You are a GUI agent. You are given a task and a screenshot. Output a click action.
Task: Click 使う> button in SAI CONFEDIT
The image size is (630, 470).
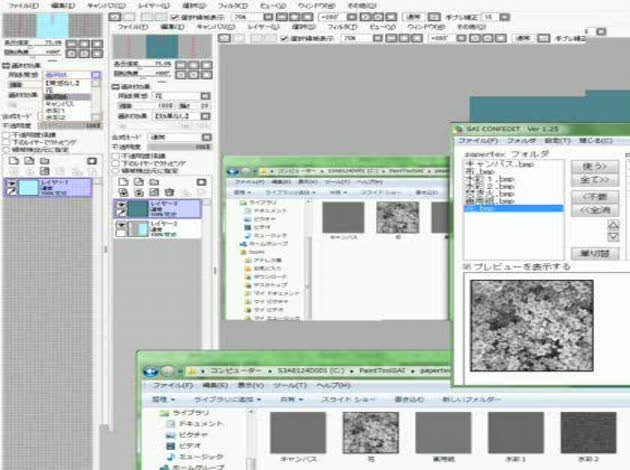tap(595, 166)
